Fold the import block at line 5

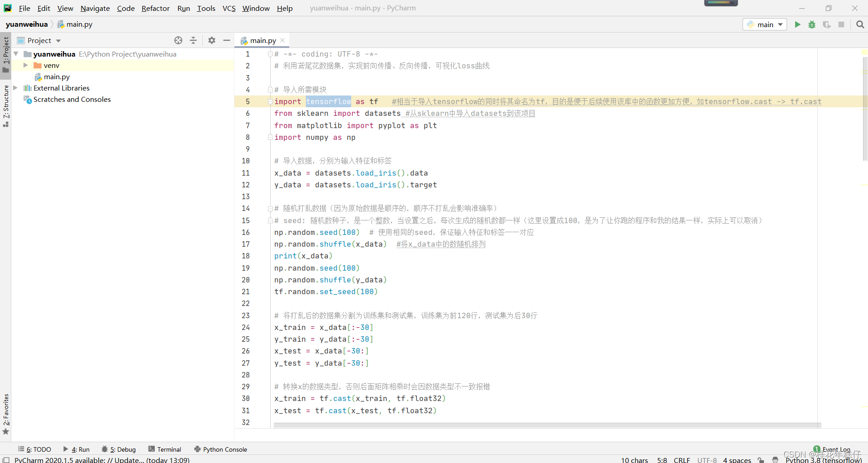click(270, 102)
